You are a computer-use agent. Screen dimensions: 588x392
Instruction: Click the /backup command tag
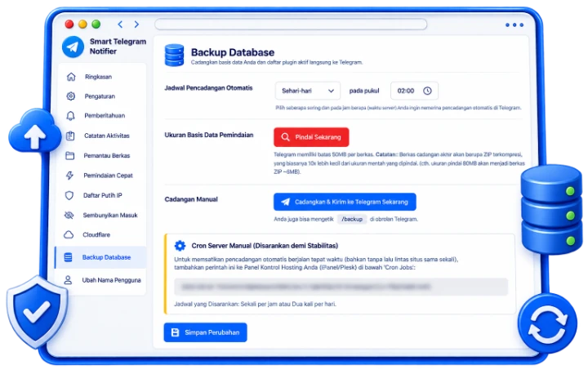click(x=352, y=219)
